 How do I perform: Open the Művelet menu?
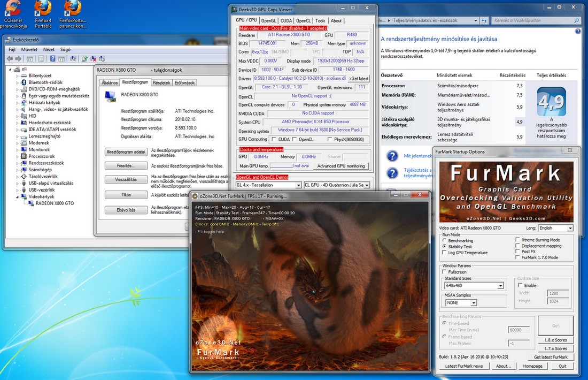pos(29,49)
